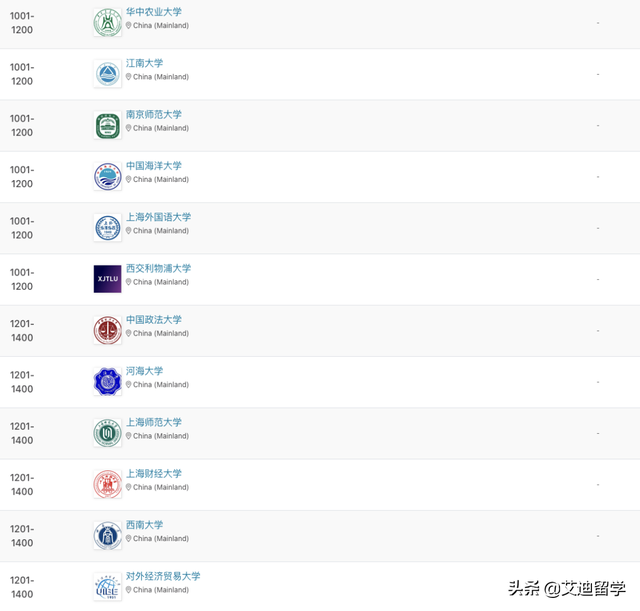Click the 上海外国语大学 logo
Image resolution: width=640 pixels, height=611 pixels.
107,228
